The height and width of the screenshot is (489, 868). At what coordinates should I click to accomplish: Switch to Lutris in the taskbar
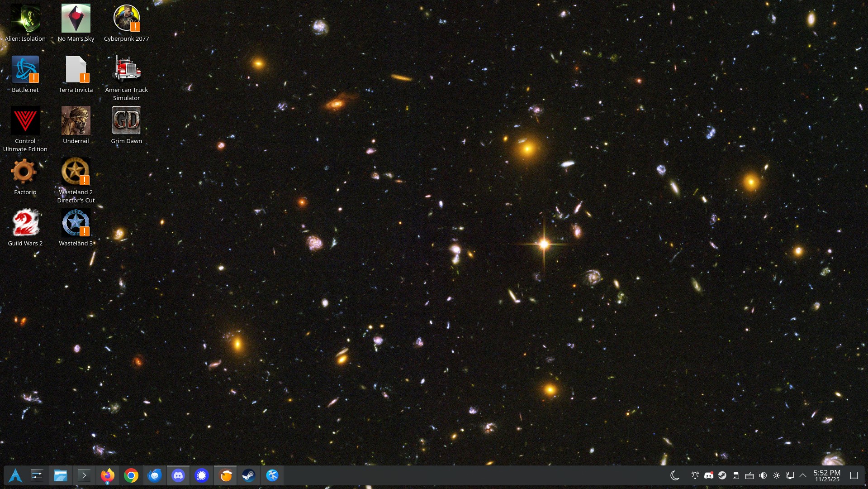coord(225,475)
